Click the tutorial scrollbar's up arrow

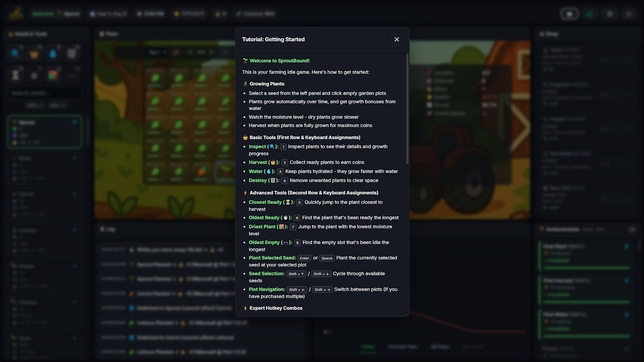pyautogui.click(x=407, y=53)
